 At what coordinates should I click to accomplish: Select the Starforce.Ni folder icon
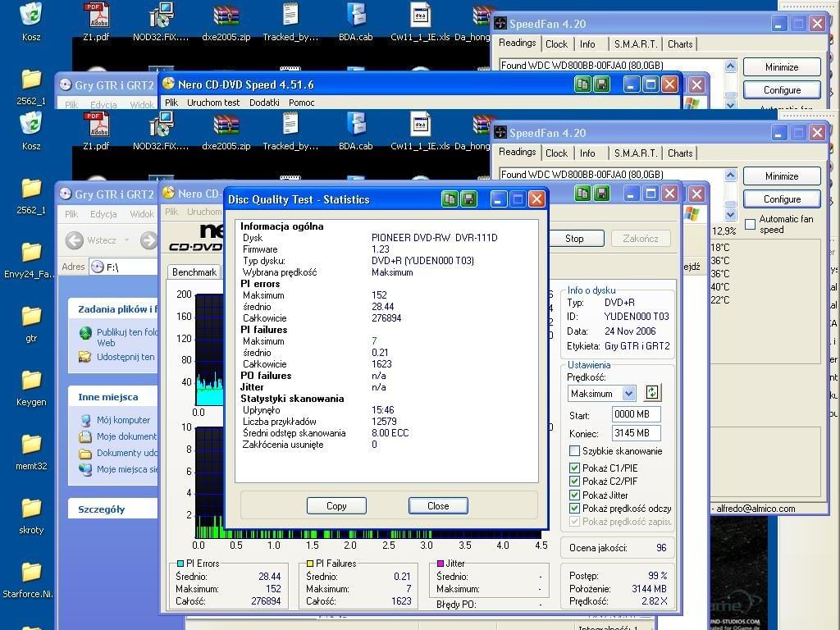click(x=31, y=572)
